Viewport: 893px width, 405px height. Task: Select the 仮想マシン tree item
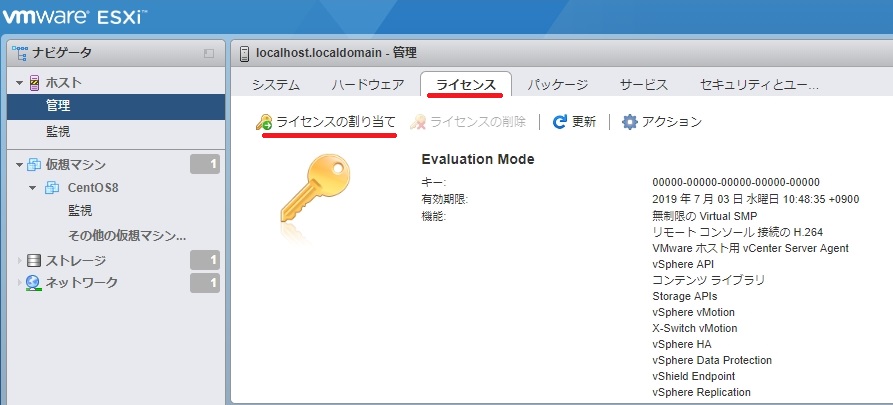pyautogui.click(x=76, y=165)
